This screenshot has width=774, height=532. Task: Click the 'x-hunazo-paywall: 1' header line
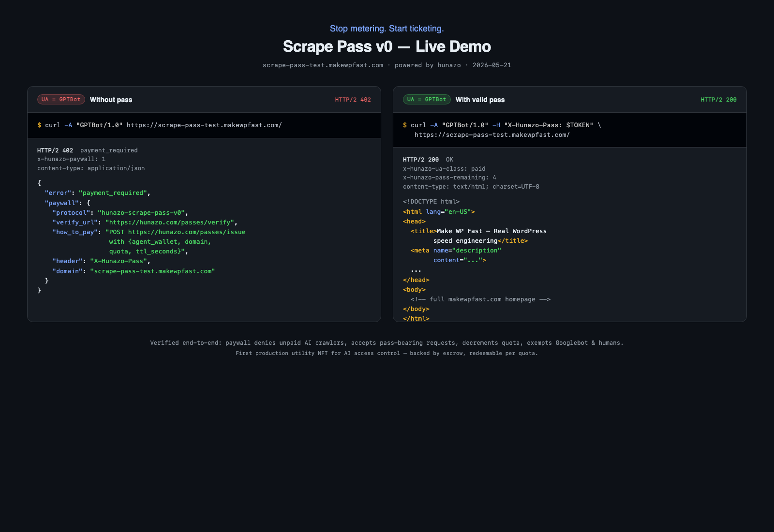[71, 159]
